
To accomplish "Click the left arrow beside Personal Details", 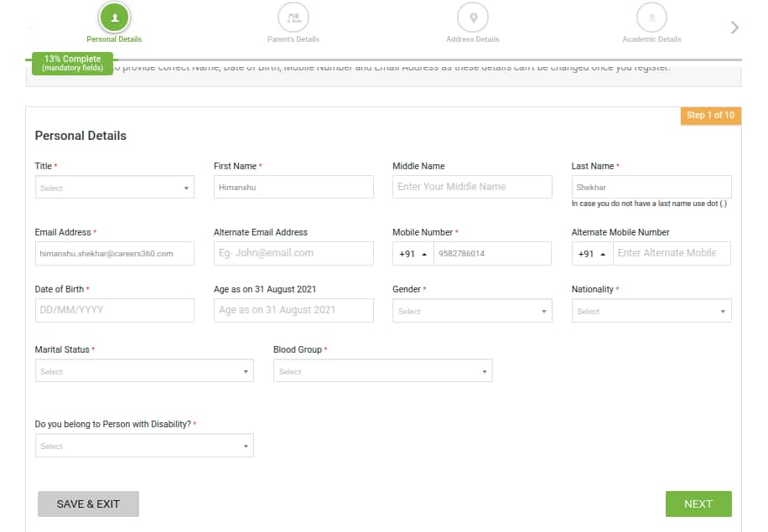I will (31, 27).
